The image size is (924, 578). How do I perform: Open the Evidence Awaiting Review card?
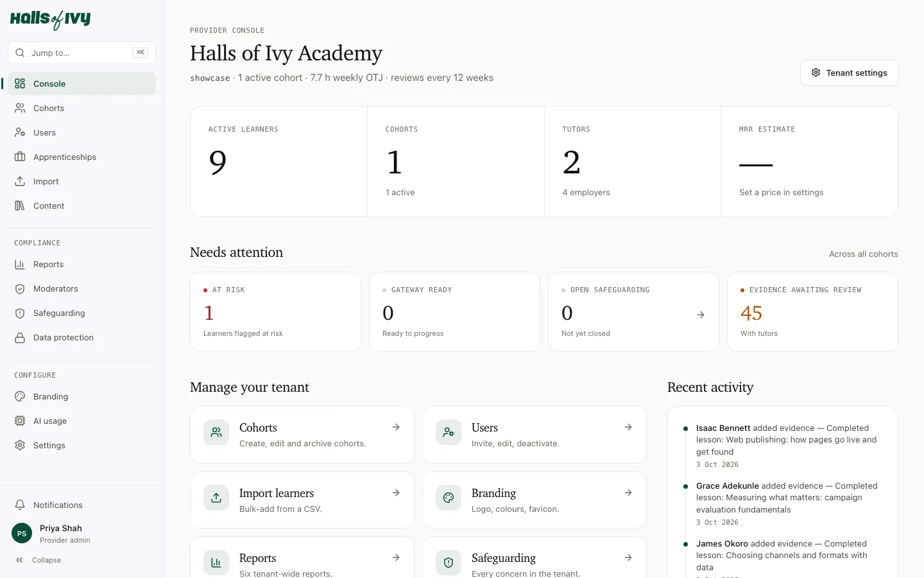pyautogui.click(x=812, y=311)
